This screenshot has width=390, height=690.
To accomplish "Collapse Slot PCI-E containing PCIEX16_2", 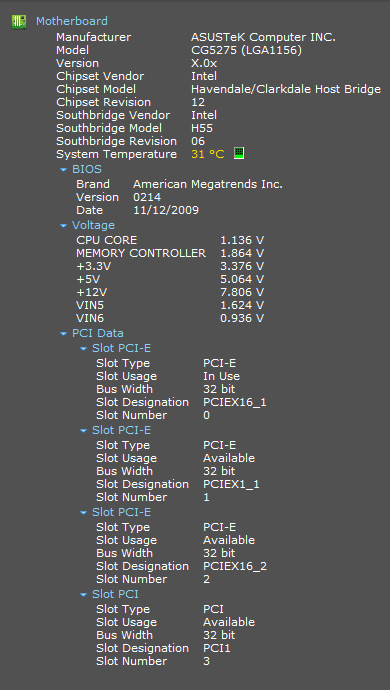I will pyautogui.click(x=84, y=513).
